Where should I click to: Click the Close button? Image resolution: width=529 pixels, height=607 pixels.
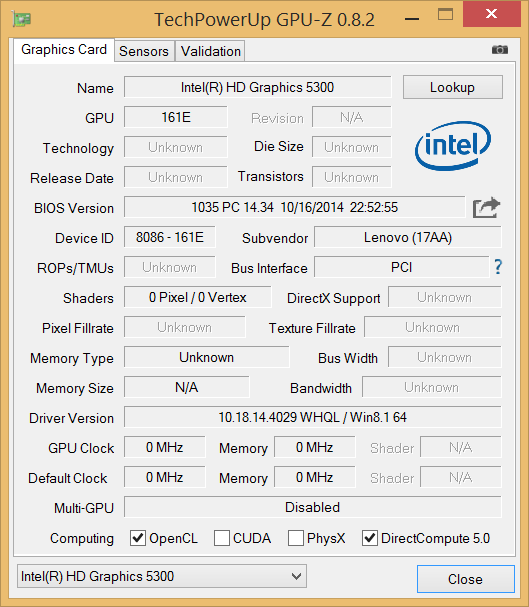pyautogui.click(x=466, y=579)
